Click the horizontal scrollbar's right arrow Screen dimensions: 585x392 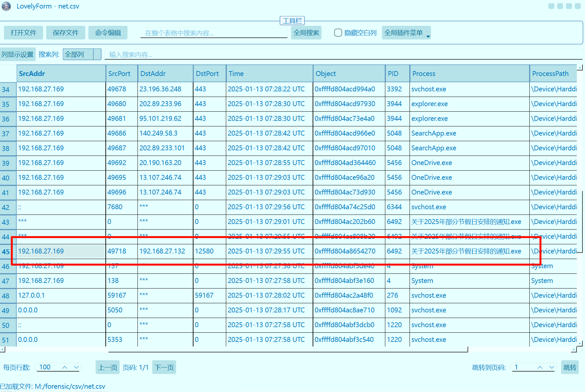574,349
